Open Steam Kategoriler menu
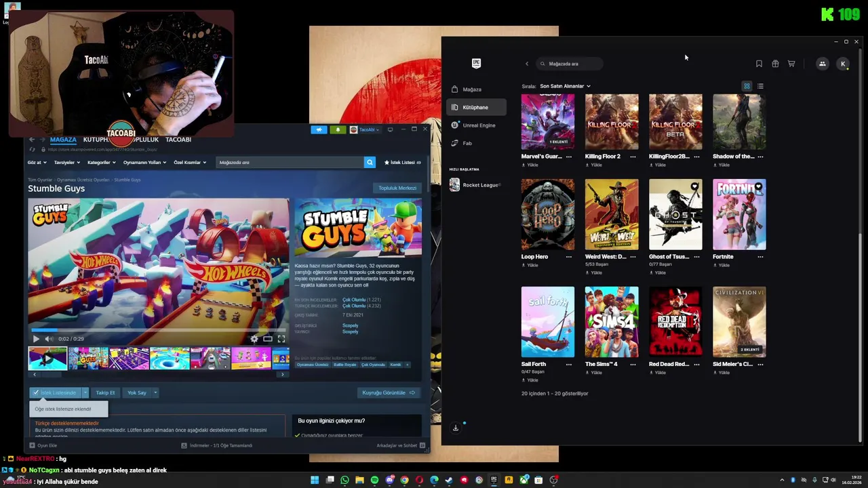This screenshot has height=488, width=868. (102, 163)
